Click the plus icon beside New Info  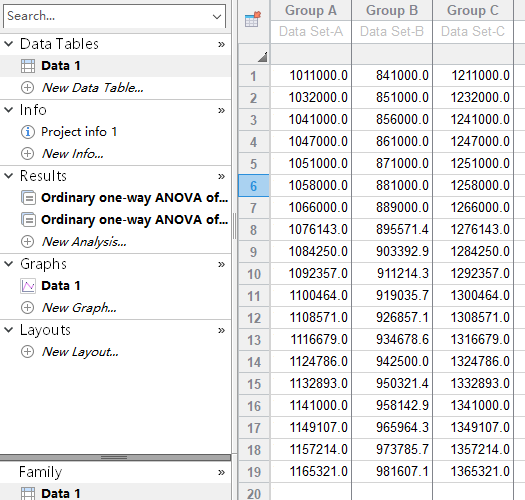(27, 154)
